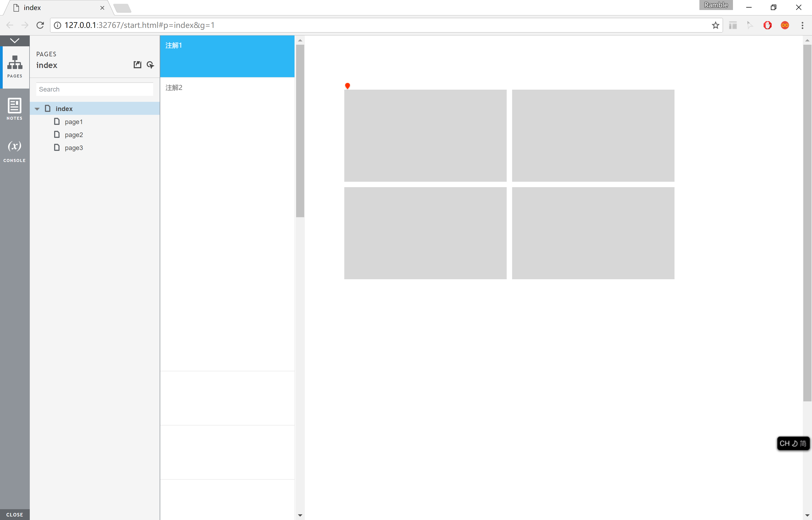Click the Search input field in pages panel
Viewport: 812px width, 520px height.
click(95, 89)
